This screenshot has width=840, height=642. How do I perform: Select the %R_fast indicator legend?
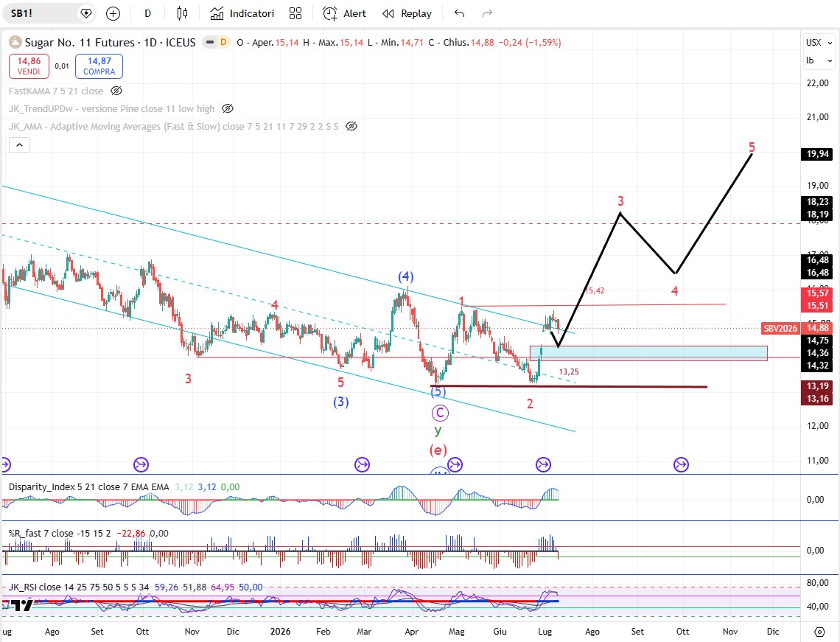coord(60,533)
